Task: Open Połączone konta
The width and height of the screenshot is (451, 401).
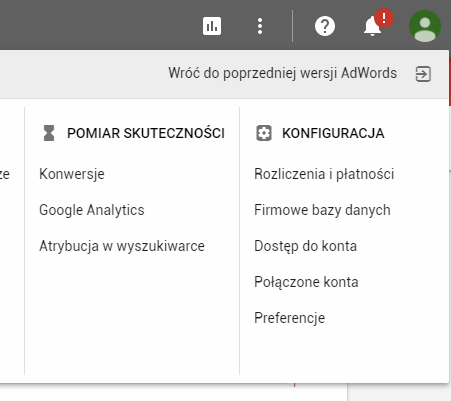Action: [x=306, y=282]
